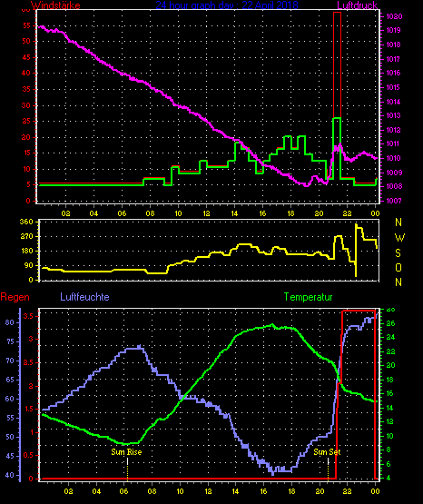
Task: Click the 180 wind direction axis value
Action: coord(26,251)
